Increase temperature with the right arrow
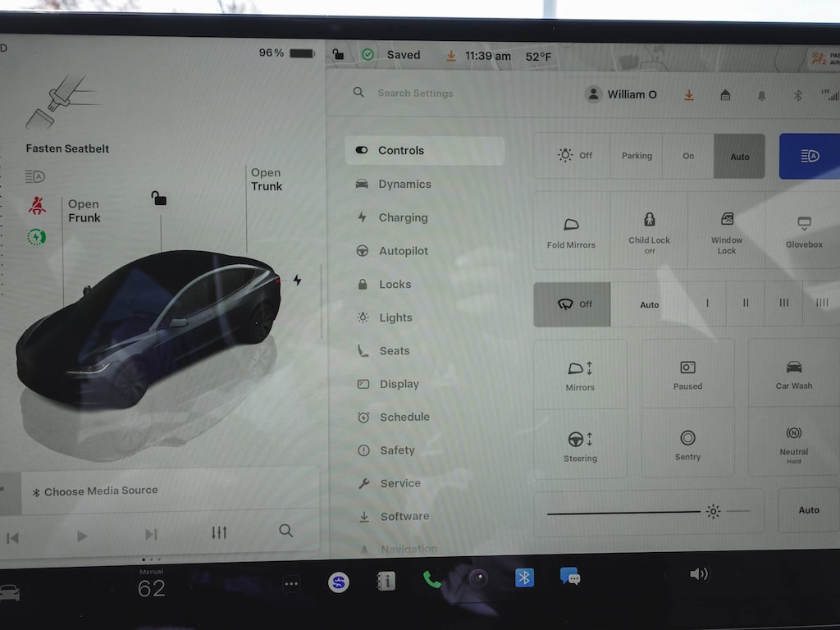 pos(190,587)
